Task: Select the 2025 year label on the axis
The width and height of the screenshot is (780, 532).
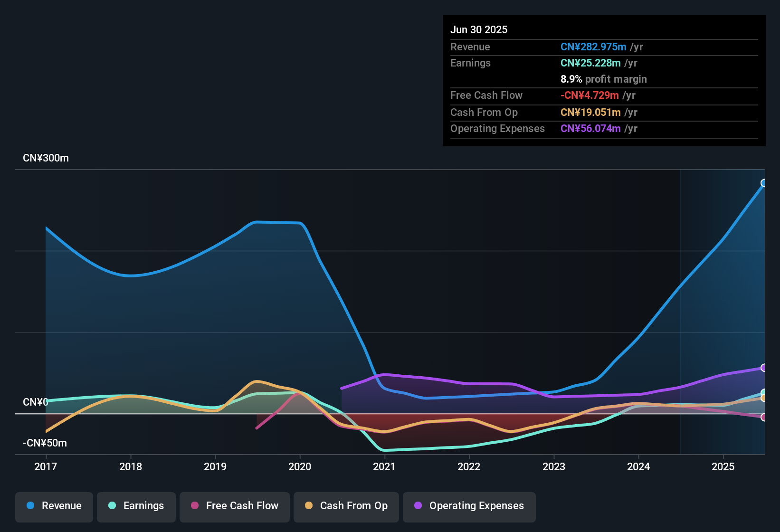Action: (x=723, y=467)
